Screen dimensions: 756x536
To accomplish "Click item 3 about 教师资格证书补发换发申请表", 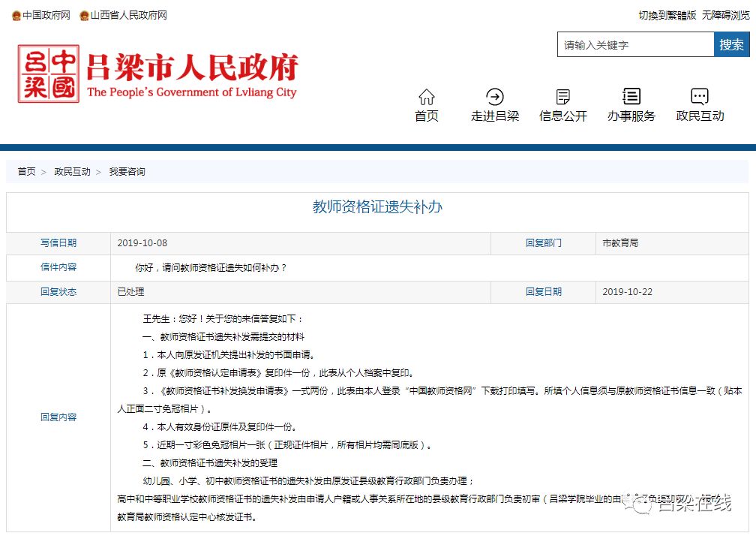I will coord(429,400).
